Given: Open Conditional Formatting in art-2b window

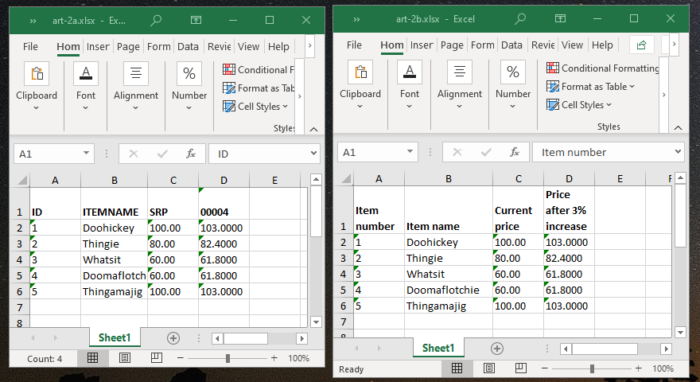Looking at the screenshot, I should coord(603,68).
